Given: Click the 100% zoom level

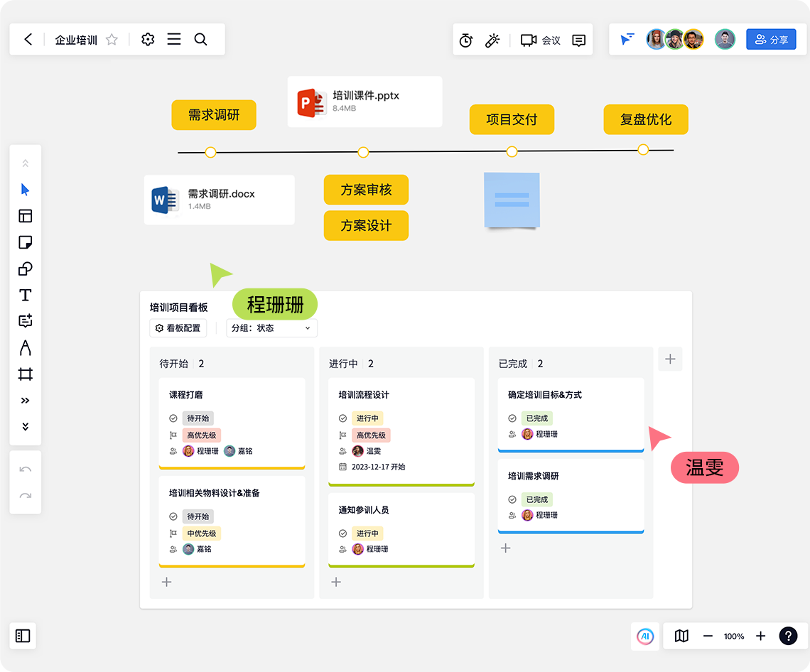Looking at the screenshot, I should coord(733,636).
